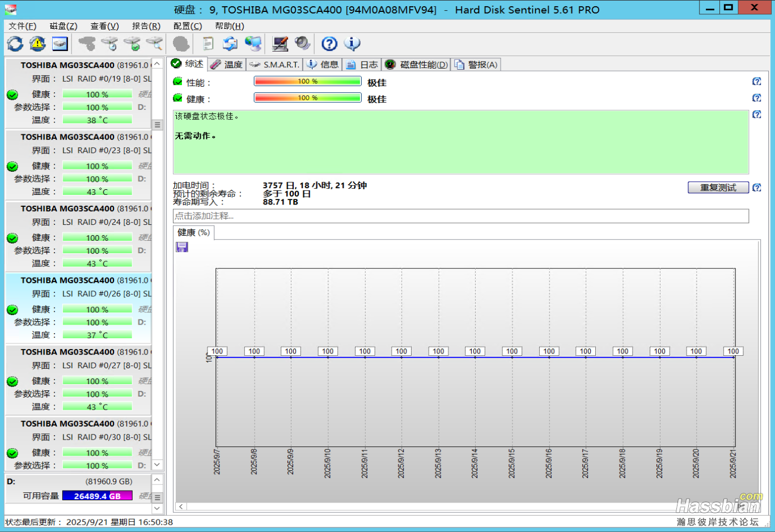This screenshot has height=532, width=775.
Task: Click the green check icon beside 性能 label
Action: click(177, 82)
